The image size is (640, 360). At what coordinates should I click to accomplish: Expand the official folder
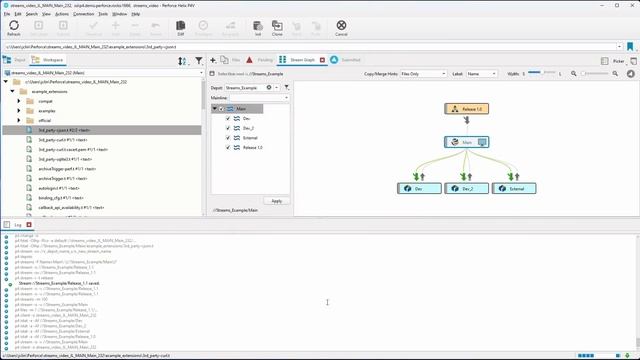[19, 120]
